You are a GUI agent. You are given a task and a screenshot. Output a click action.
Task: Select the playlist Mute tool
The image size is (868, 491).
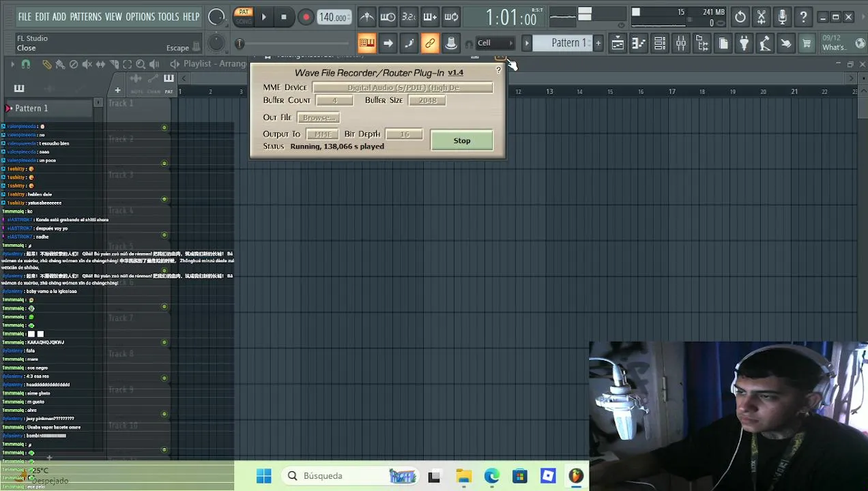click(87, 64)
